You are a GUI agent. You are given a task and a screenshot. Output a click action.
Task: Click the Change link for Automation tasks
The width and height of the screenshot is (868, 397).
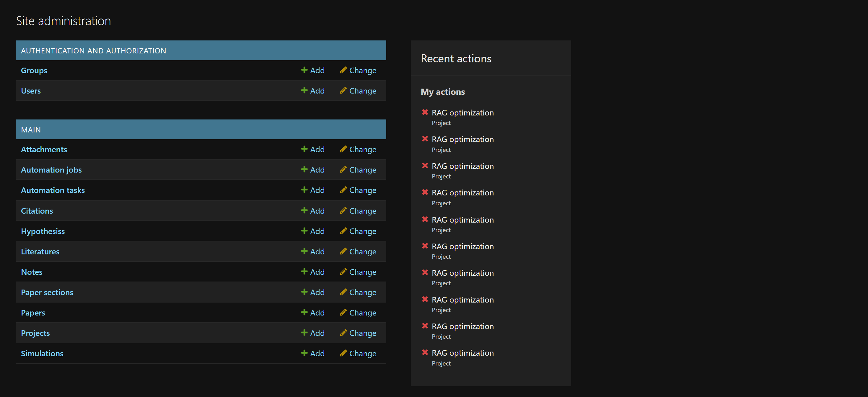pyautogui.click(x=362, y=190)
